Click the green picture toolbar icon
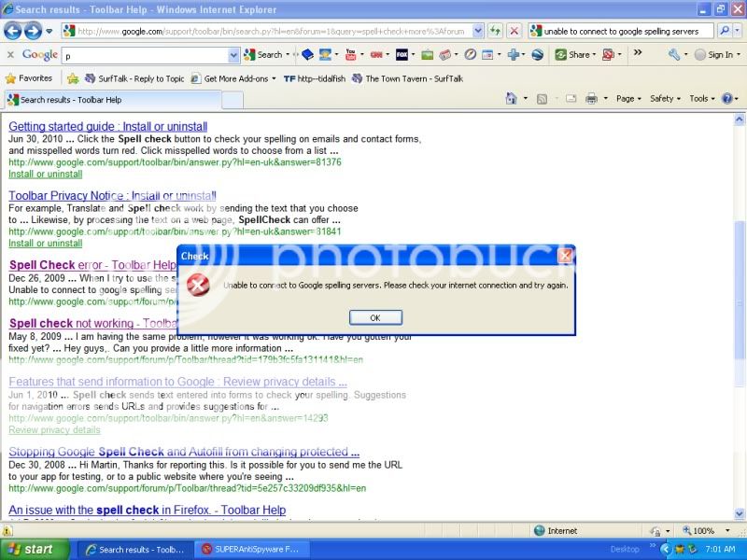This screenshot has width=747, height=560. pyautogui.click(x=428, y=55)
